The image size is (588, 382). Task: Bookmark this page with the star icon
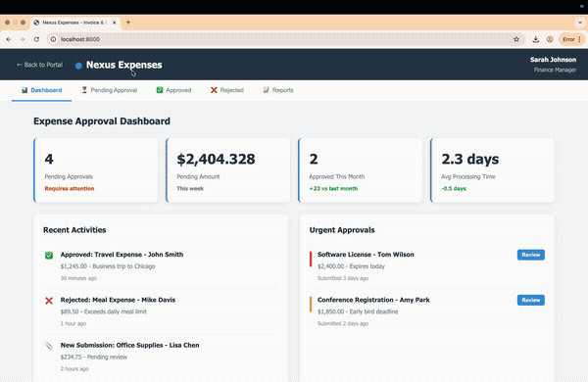click(516, 39)
